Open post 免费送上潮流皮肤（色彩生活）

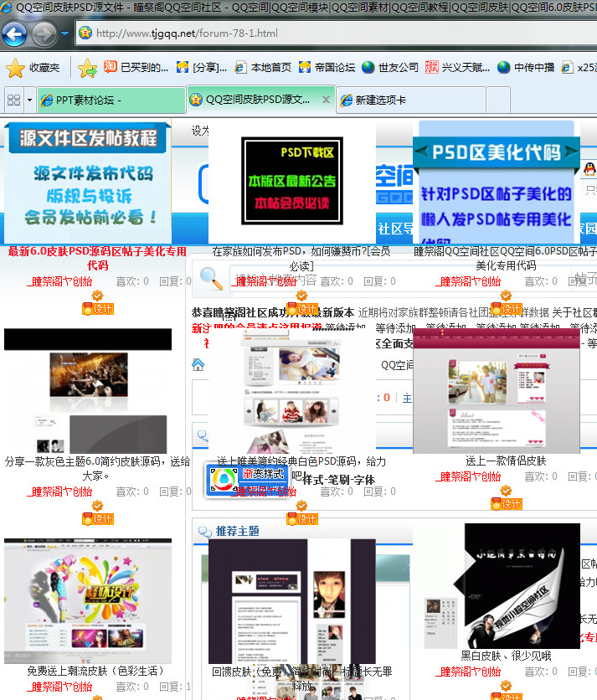click(x=97, y=671)
